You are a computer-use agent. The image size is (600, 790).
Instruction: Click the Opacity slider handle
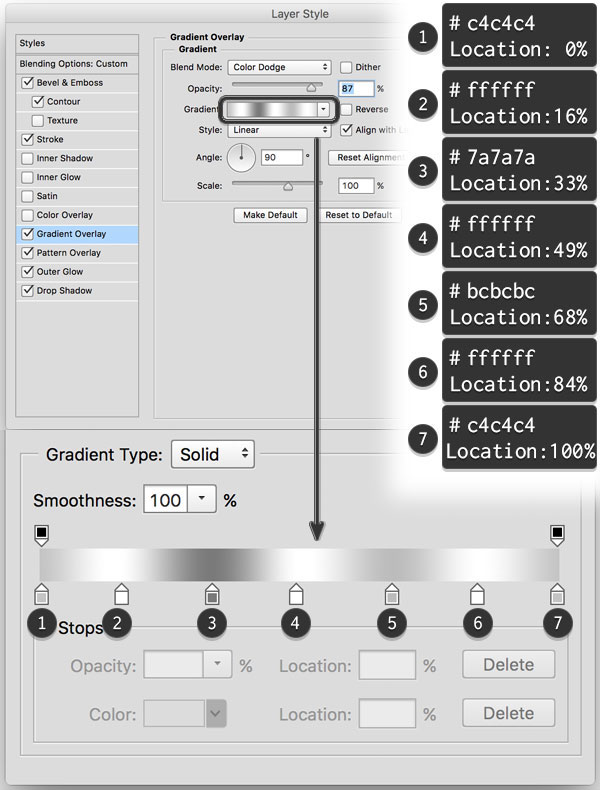pyautogui.click(x=311, y=88)
